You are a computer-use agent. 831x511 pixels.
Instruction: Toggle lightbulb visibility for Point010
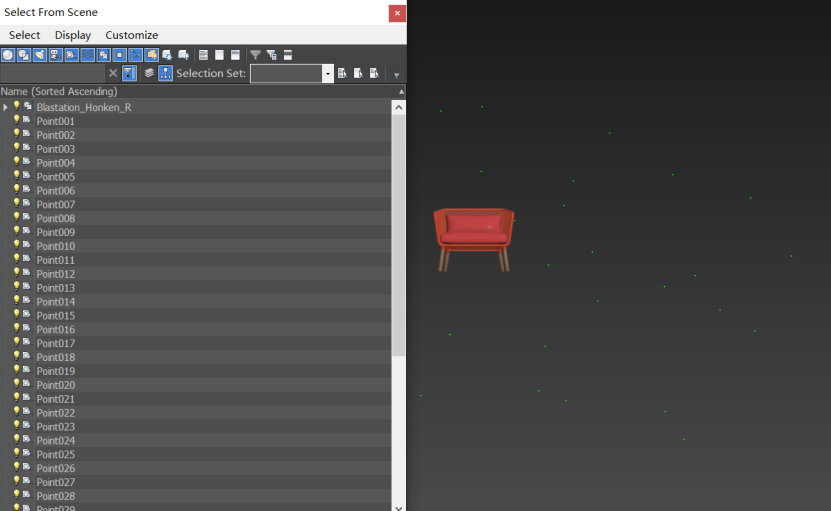(x=16, y=245)
